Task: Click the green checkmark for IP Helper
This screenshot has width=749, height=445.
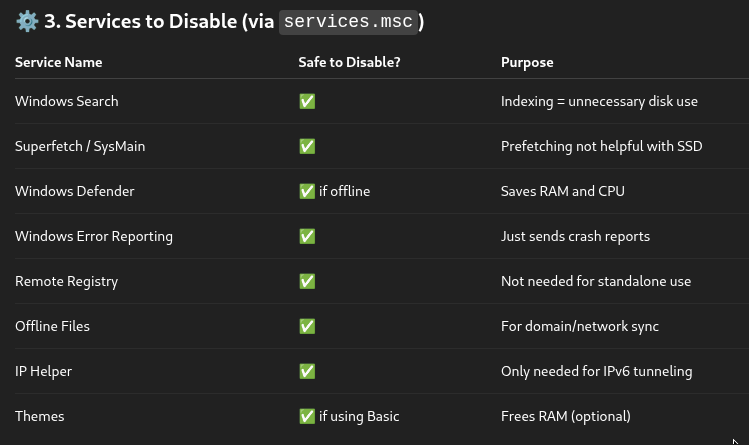Action: click(x=307, y=371)
